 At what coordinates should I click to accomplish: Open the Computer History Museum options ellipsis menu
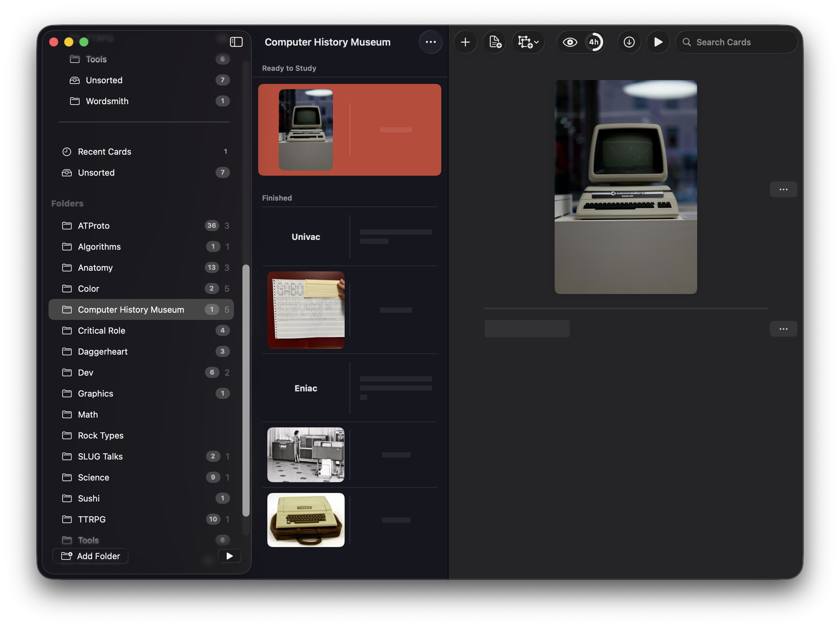[430, 42]
